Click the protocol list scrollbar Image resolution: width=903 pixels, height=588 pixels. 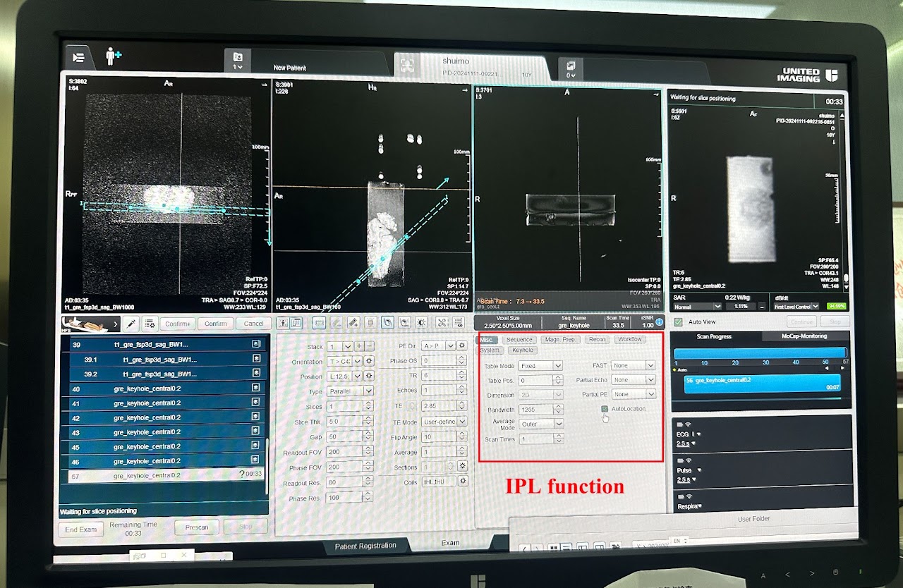tap(267, 465)
